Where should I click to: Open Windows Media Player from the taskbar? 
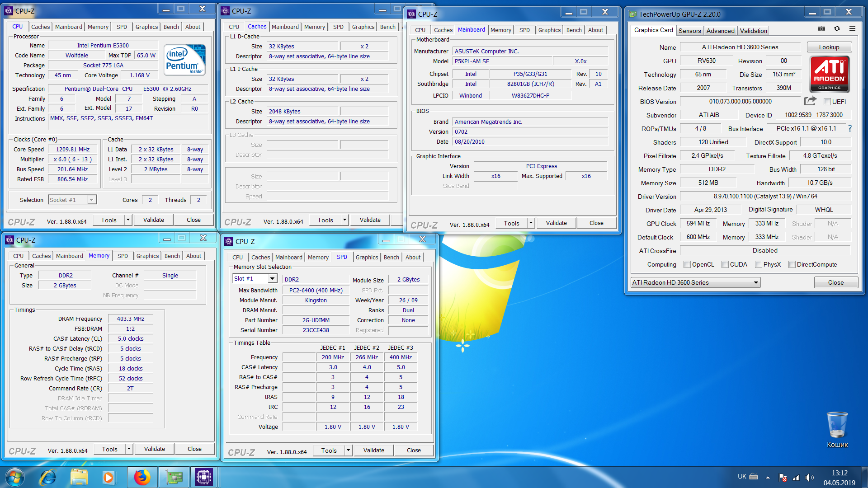coord(108,477)
